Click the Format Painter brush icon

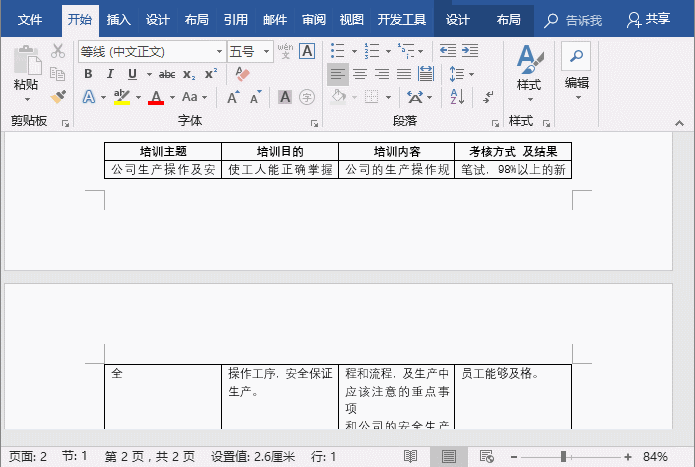click(58, 97)
